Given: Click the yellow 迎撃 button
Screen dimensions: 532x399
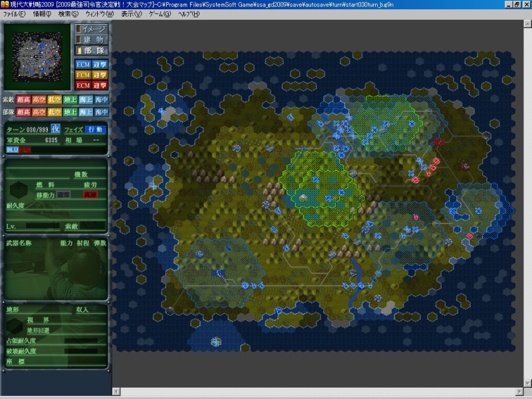Looking at the screenshot, I should (100, 75).
